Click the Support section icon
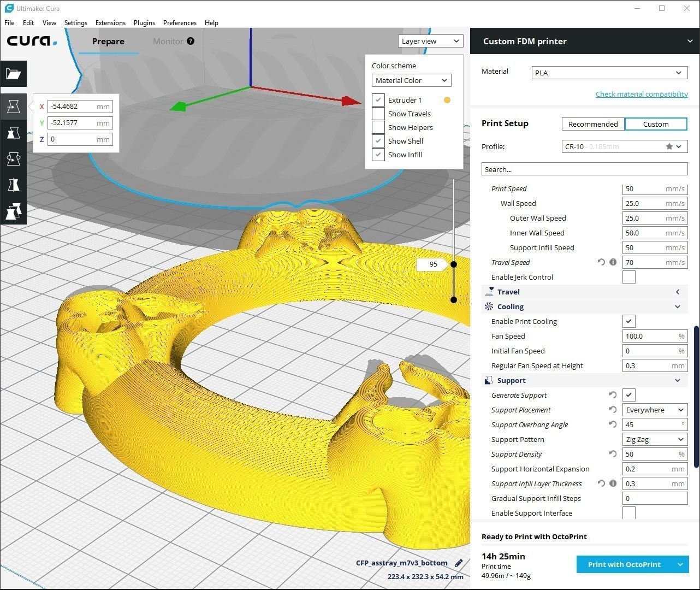The width and height of the screenshot is (700, 590). click(489, 380)
